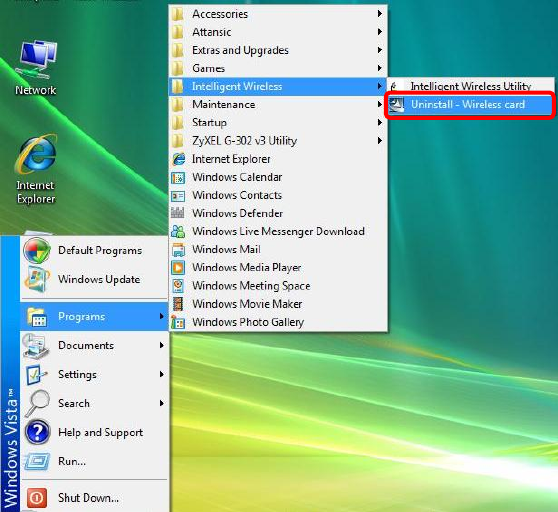Click ZyXEL G-302 v3 Utility entry

[278, 141]
